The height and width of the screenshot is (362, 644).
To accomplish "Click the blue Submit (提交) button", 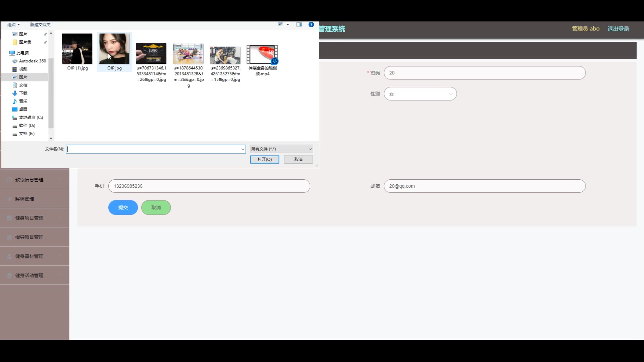I will pos(123,207).
